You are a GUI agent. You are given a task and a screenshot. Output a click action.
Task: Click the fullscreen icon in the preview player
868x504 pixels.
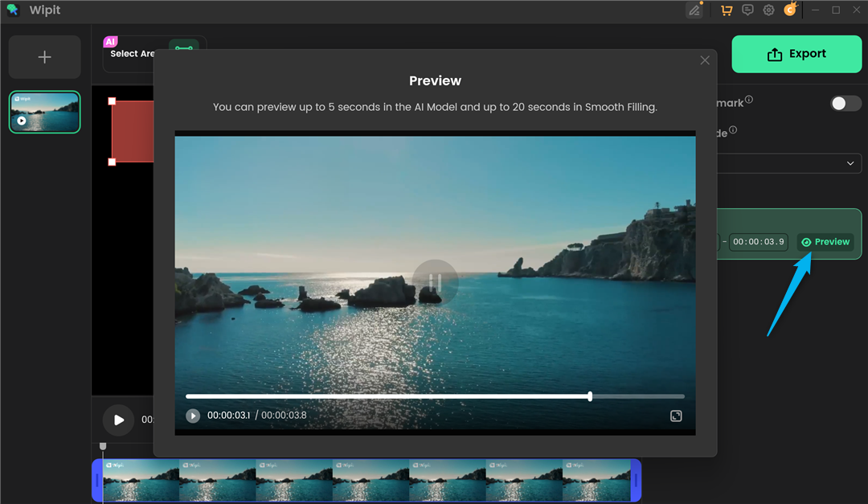676,416
